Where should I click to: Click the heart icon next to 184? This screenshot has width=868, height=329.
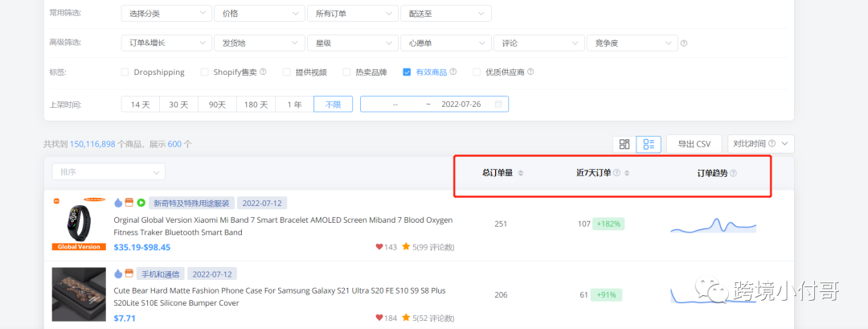(x=379, y=318)
